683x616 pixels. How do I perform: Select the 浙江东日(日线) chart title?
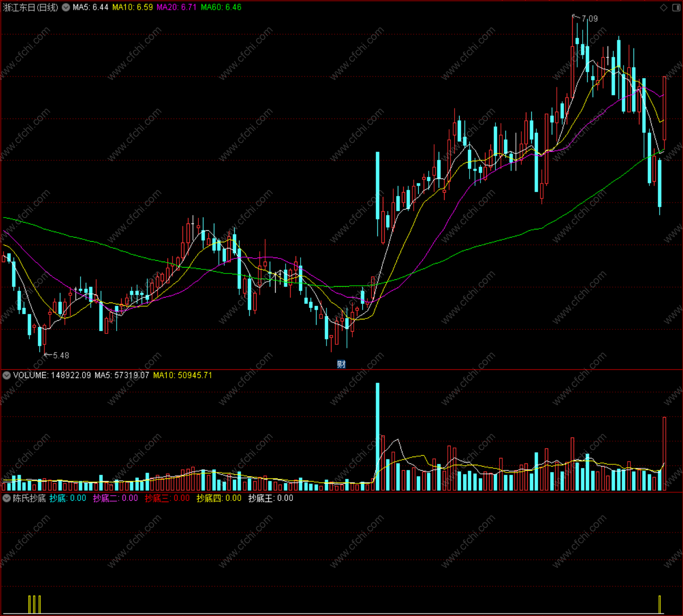click(31, 7)
